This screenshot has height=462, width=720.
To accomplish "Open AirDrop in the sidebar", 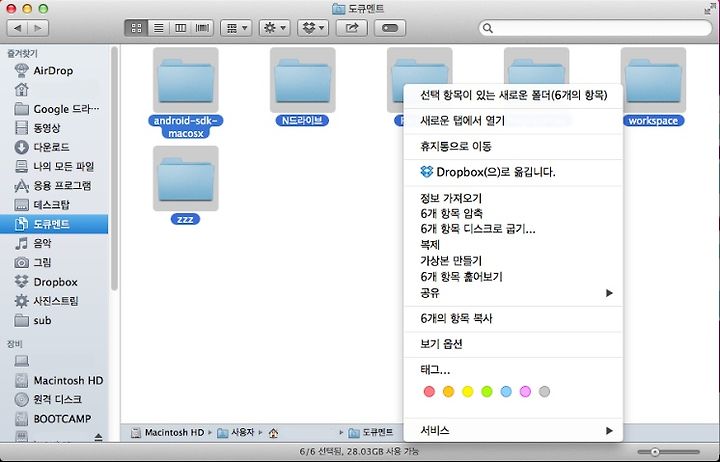I will point(54,70).
